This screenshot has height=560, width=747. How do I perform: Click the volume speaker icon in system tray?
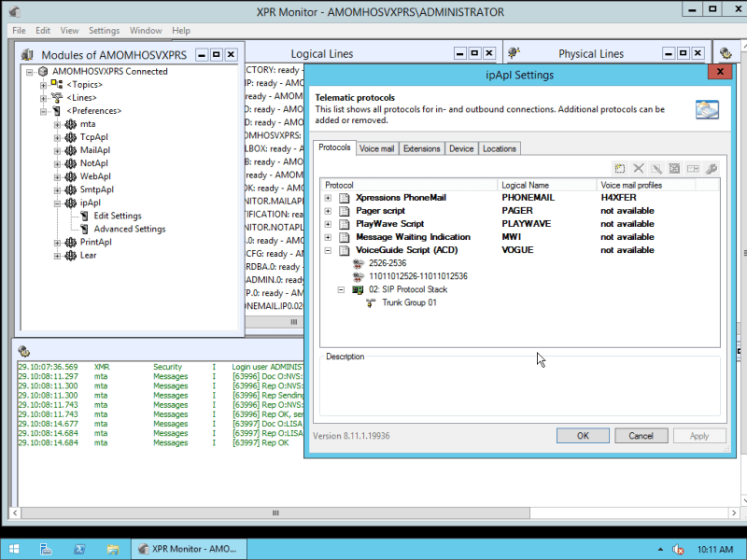click(678, 550)
